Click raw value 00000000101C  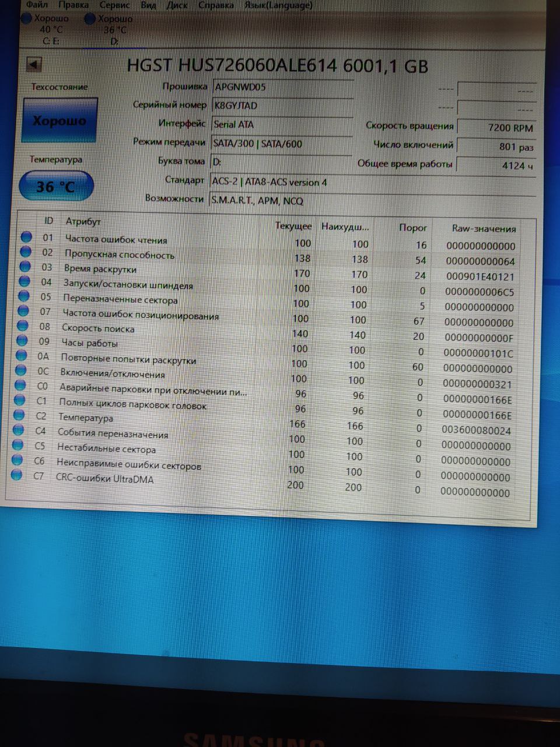click(478, 354)
